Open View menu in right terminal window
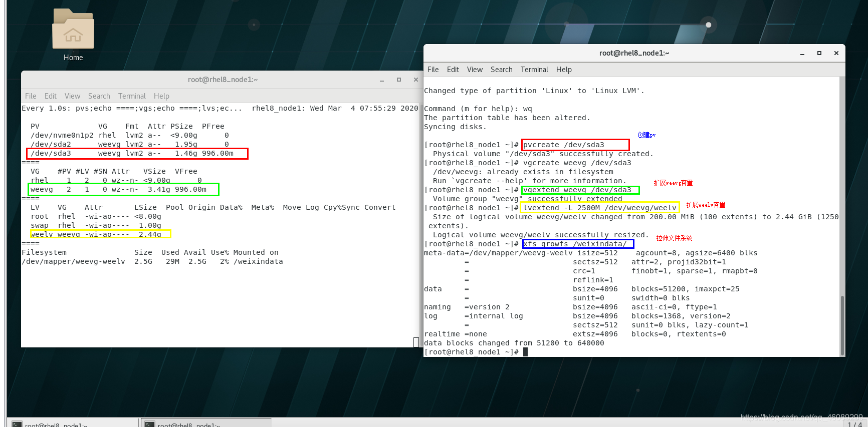This screenshot has width=868, height=427. [x=475, y=70]
